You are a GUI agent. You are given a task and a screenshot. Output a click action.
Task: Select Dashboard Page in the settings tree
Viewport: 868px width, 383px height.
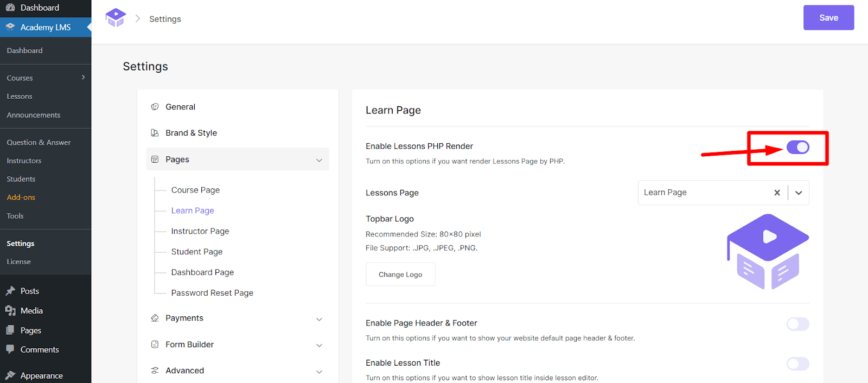tap(202, 272)
